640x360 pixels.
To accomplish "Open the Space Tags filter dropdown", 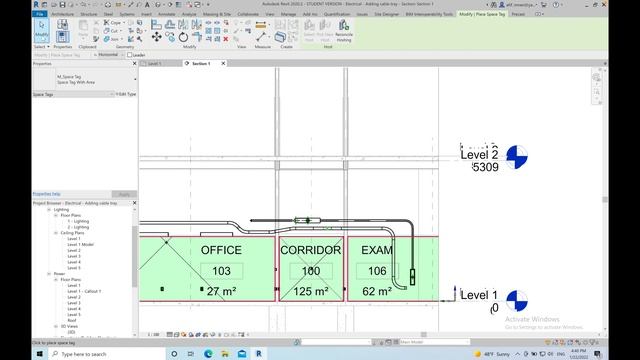I will (x=73, y=94).
